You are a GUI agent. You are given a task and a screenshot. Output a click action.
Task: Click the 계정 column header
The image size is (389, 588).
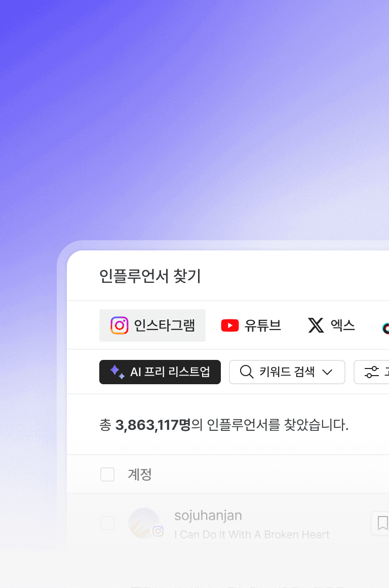(x=140, y=474)
